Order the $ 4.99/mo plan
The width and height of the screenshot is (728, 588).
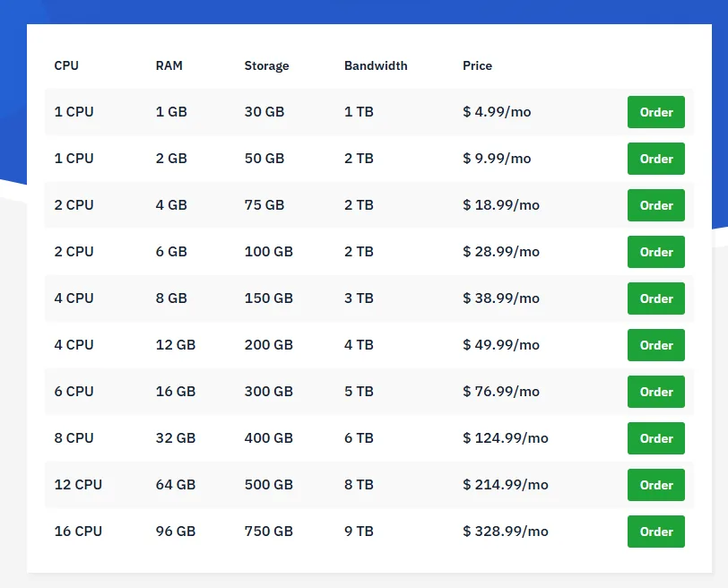(x=655, y=112)
